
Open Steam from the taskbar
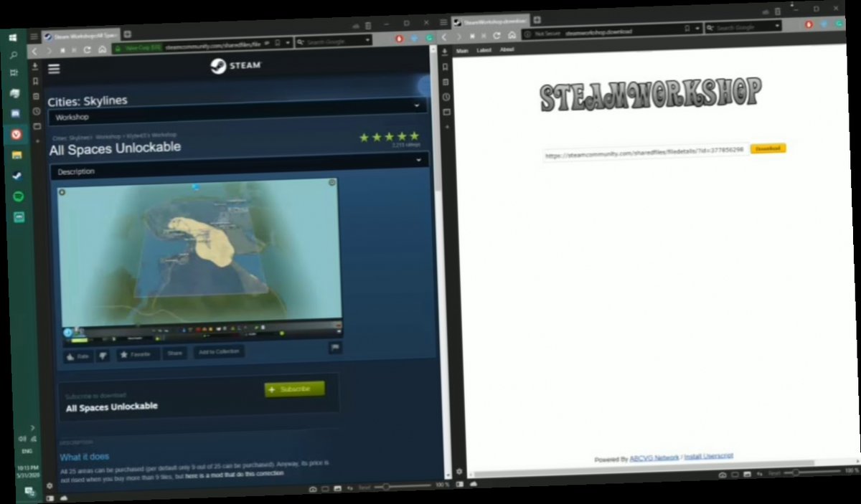coord(17,175)
